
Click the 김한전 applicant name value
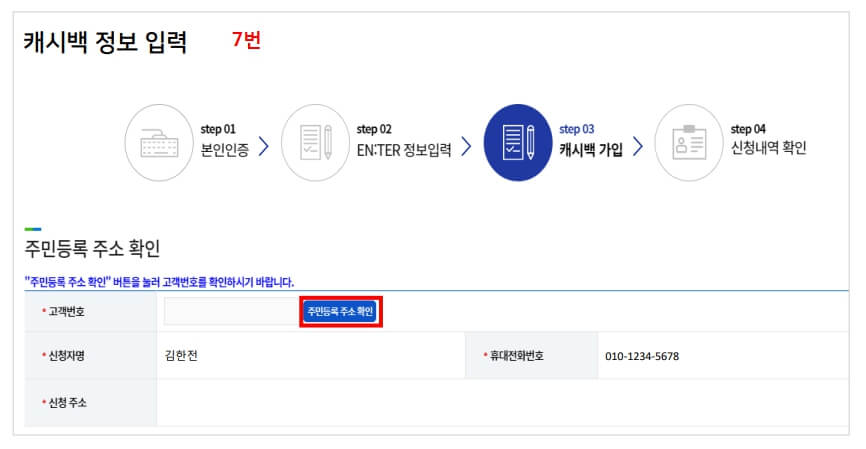click(x=181, y=356)
